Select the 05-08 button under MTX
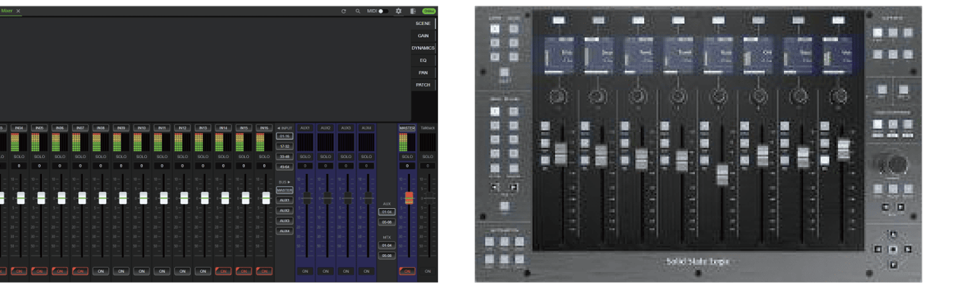The height and width of the screenshot is (285, 980). click(x=387, y=255)
